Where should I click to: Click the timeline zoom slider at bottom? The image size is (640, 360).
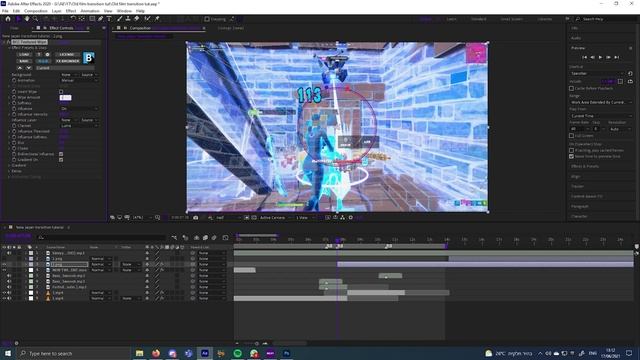(257, 343)
